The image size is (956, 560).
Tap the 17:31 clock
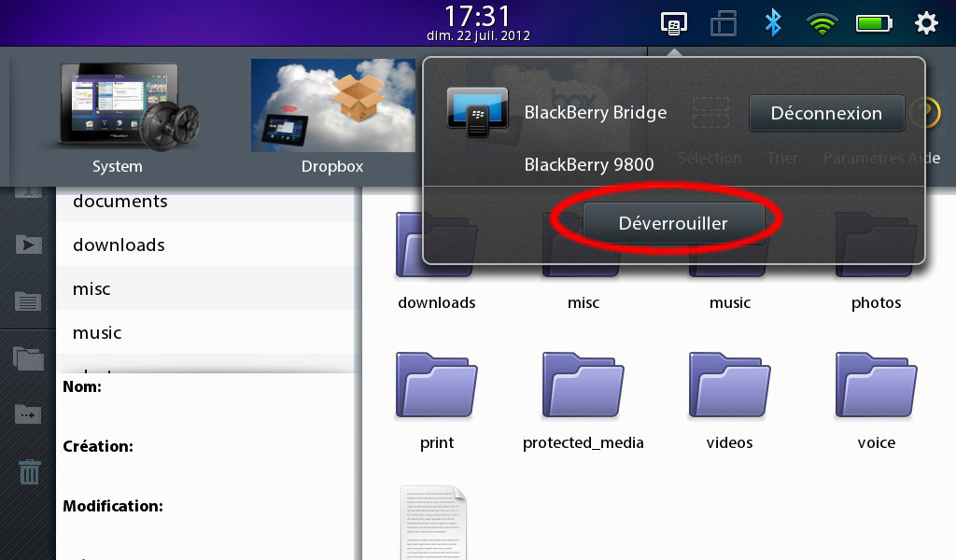[477, 15]
